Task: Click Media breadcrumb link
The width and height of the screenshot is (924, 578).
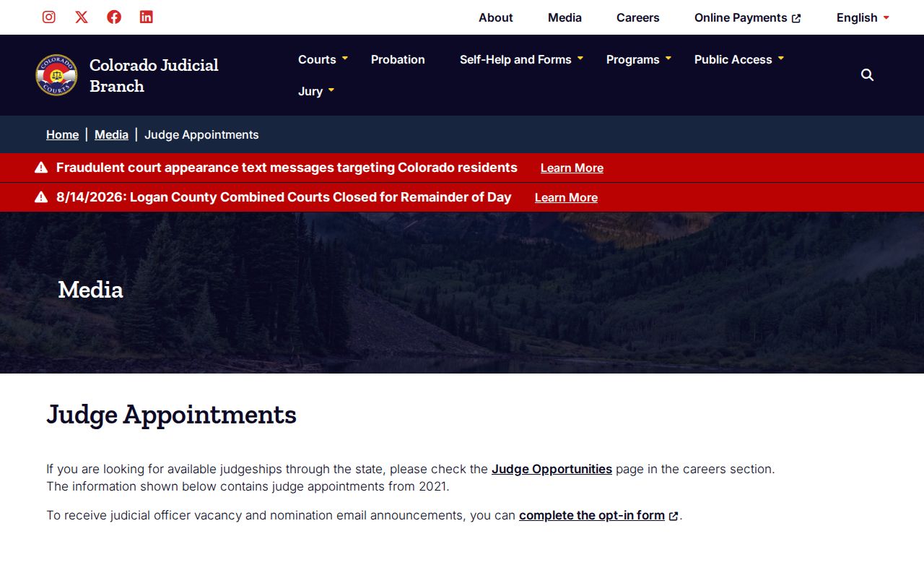Action: (x=111, y=134)
